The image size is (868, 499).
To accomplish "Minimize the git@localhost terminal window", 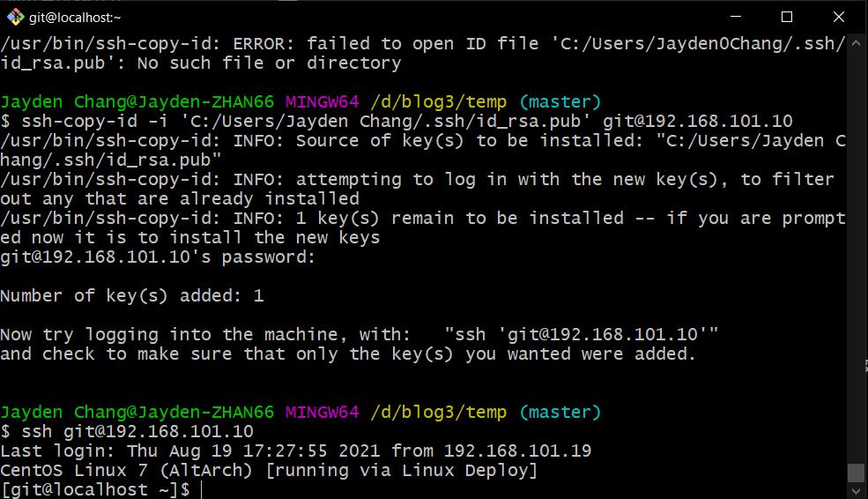I will pyautogui.click(x=736, y=17).
